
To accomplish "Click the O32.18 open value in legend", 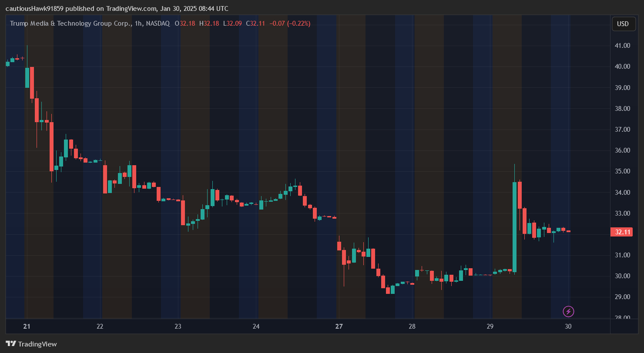I will point(185,23).
